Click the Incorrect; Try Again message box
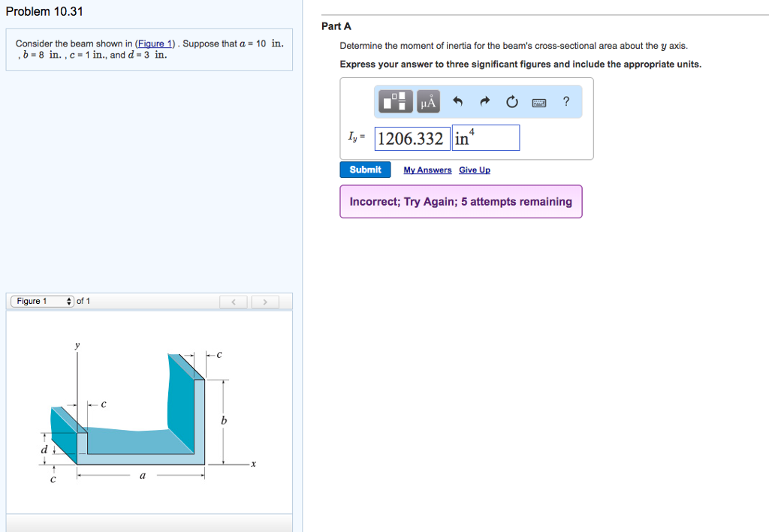 pos(460,201)
